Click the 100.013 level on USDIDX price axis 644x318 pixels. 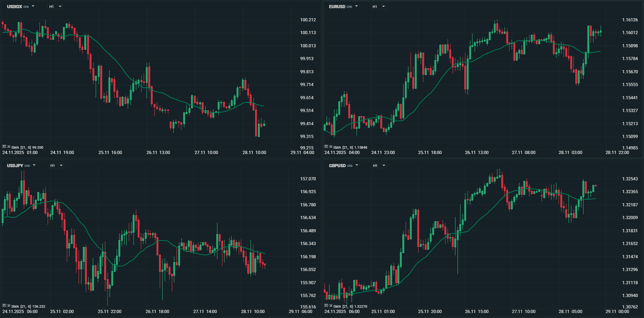(308, 46)
